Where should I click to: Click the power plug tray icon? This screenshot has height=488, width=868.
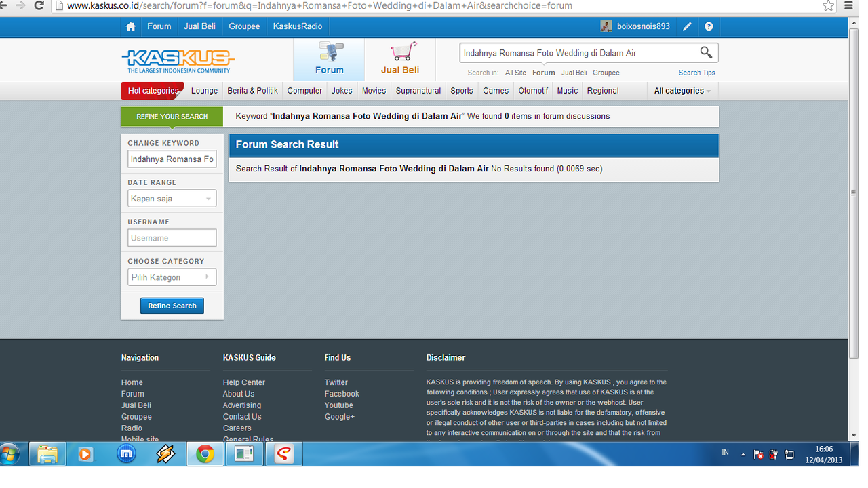pyautogui.click(x=774, y=455)
